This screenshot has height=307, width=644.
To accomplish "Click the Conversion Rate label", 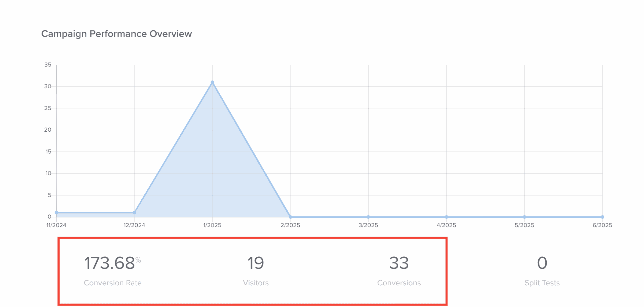I will pyautogui.click(x=112, y=283).
